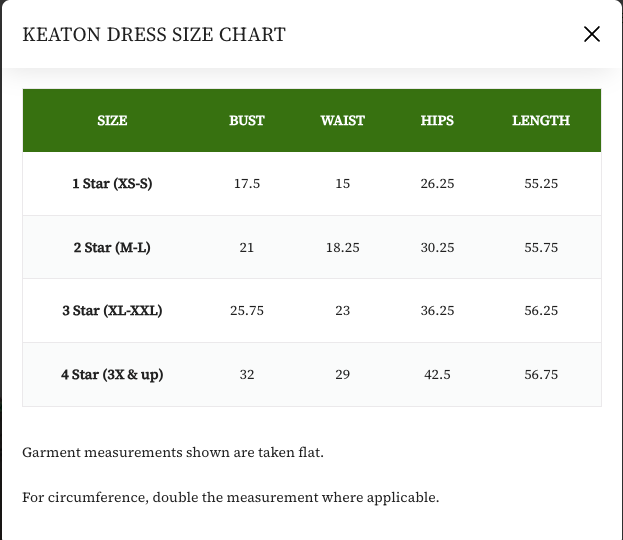
Task: Click the Keaton Dress Size Chart title
Action: pyautogui.click(x=154, y=35)
